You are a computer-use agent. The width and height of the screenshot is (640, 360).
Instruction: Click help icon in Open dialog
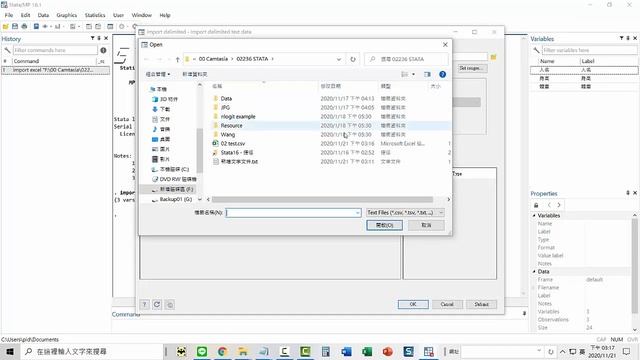tap(442, 74)
